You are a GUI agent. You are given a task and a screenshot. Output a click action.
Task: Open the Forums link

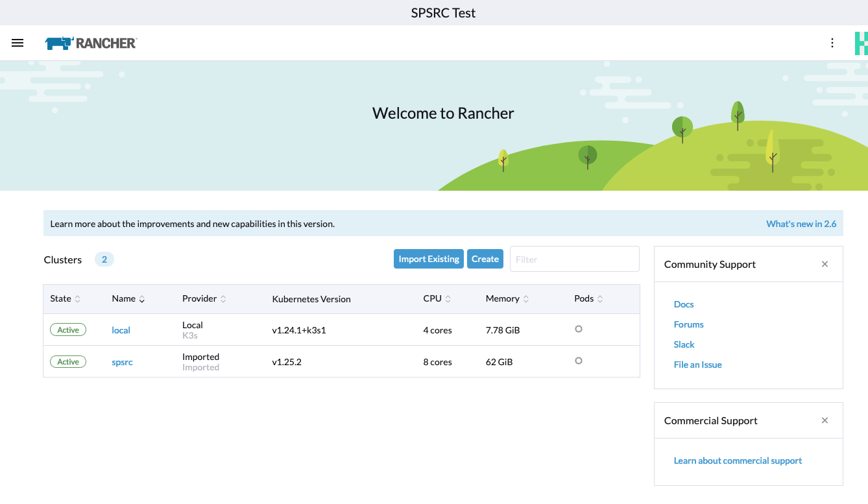click(689, 324)
